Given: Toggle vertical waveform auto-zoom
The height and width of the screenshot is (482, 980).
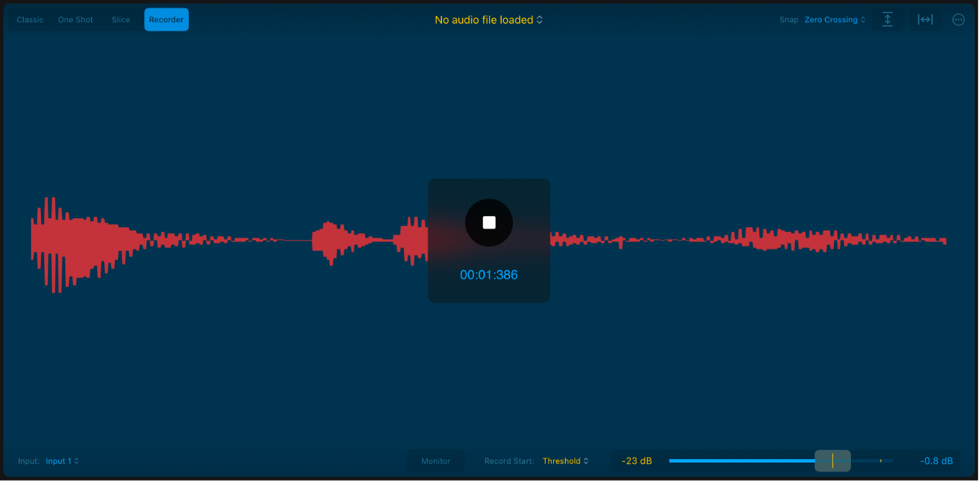Looking at the screenshot, I should point(887,19).
